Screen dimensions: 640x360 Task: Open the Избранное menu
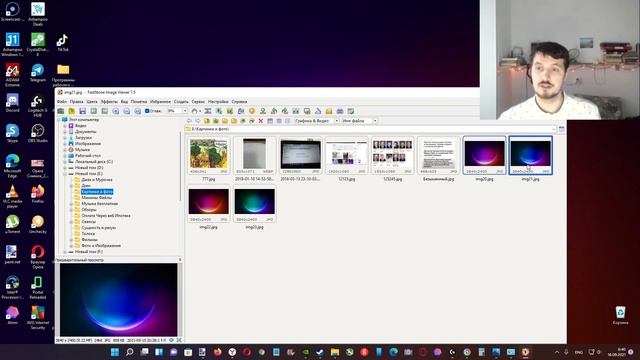(x=160, y=102)
